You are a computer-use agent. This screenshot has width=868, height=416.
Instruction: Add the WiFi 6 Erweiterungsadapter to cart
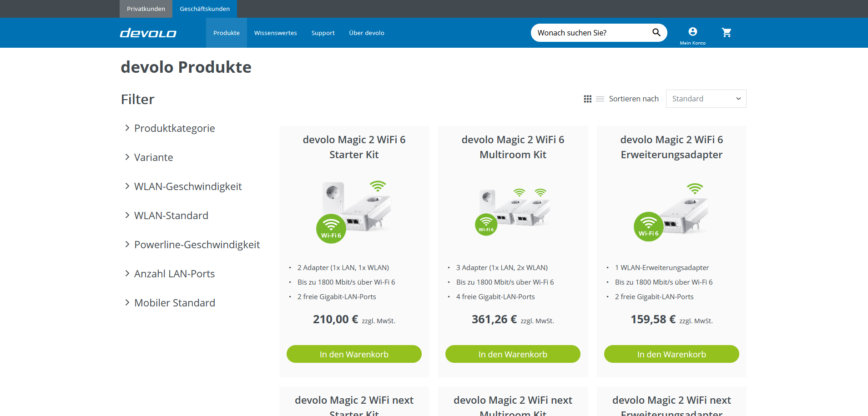click(x=671, y=354)
